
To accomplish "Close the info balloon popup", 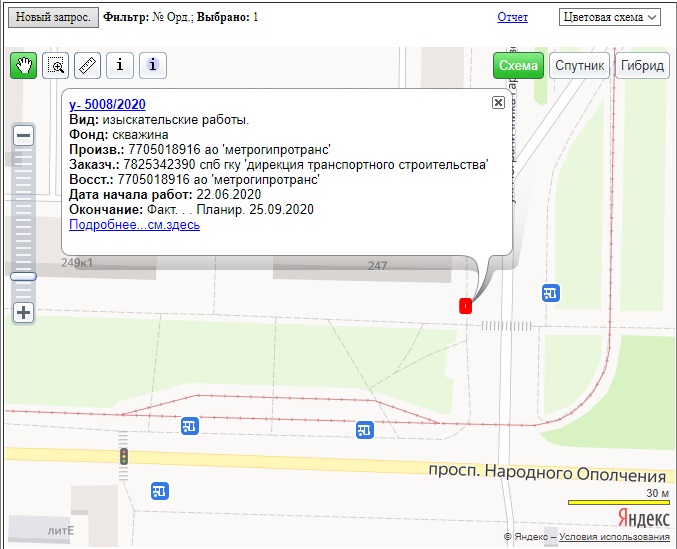I will coord(498,103).
